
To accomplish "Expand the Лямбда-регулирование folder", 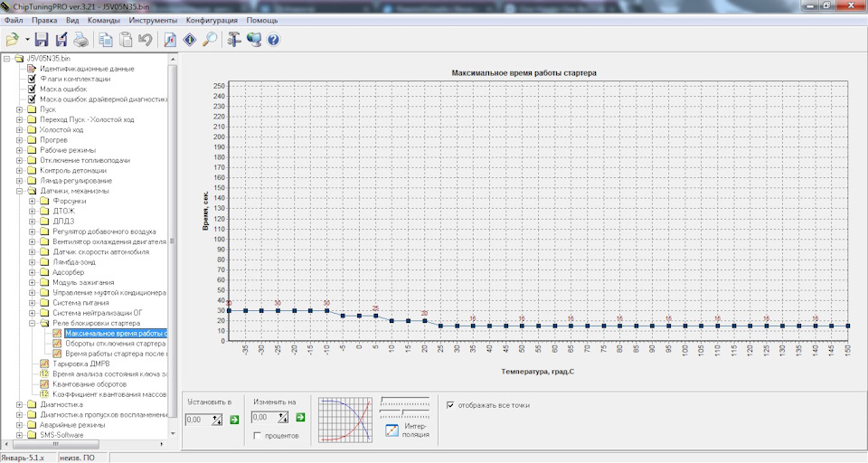I will [19, 181].
